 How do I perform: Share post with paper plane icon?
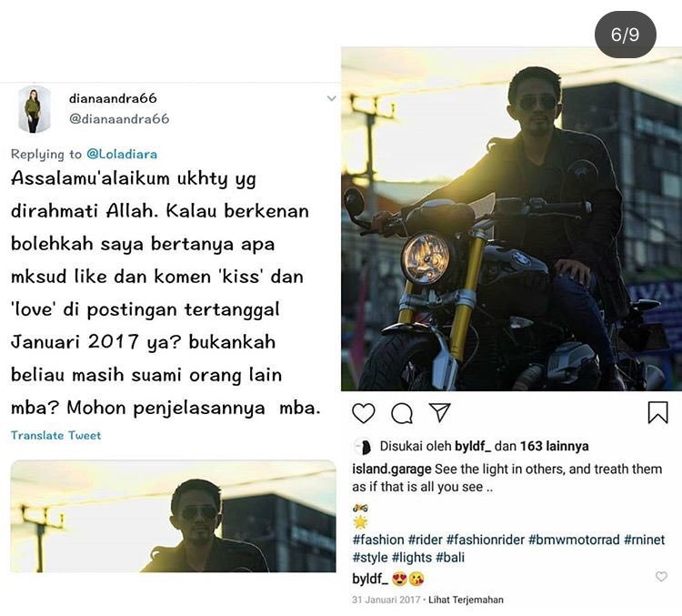439,412
